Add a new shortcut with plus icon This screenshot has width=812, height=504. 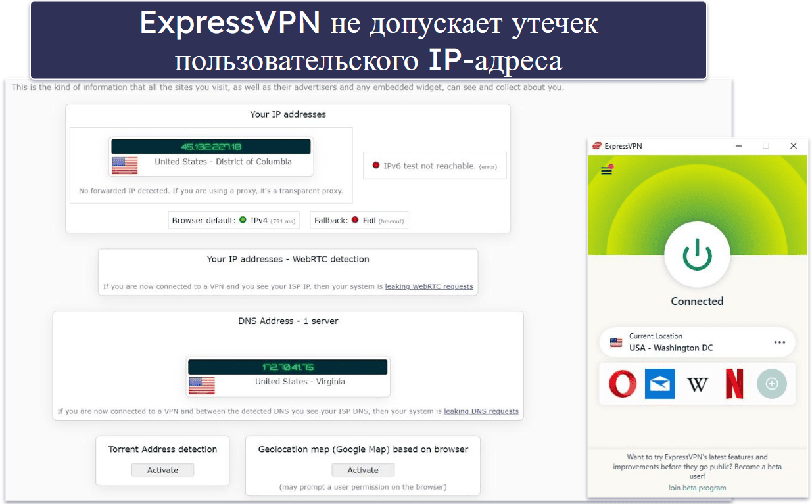[772, 384]
